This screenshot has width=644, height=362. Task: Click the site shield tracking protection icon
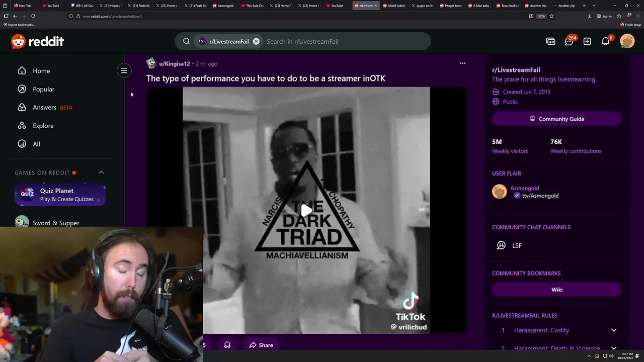[x=71, y=16]
